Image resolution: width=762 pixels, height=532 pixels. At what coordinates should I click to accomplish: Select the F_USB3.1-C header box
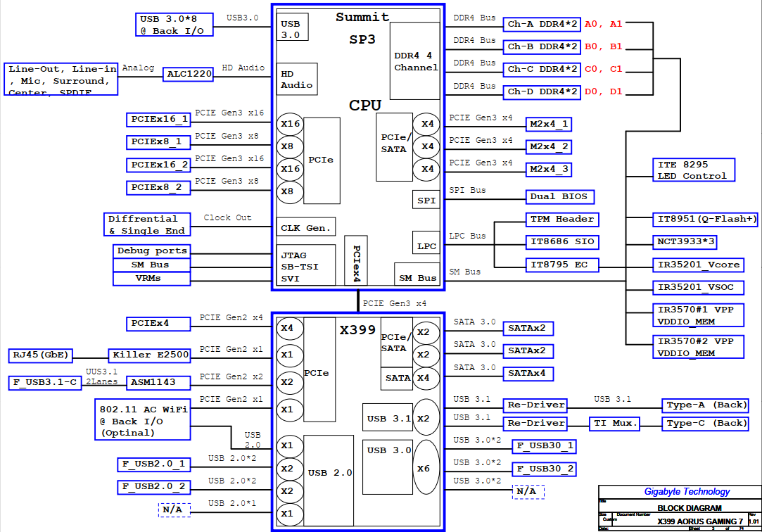45,383
